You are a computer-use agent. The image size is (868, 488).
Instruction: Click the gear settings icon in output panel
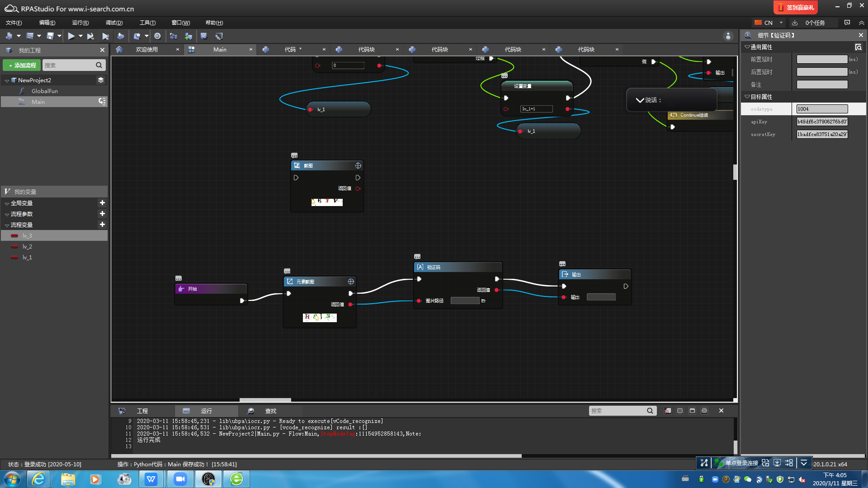coord(704,411)
